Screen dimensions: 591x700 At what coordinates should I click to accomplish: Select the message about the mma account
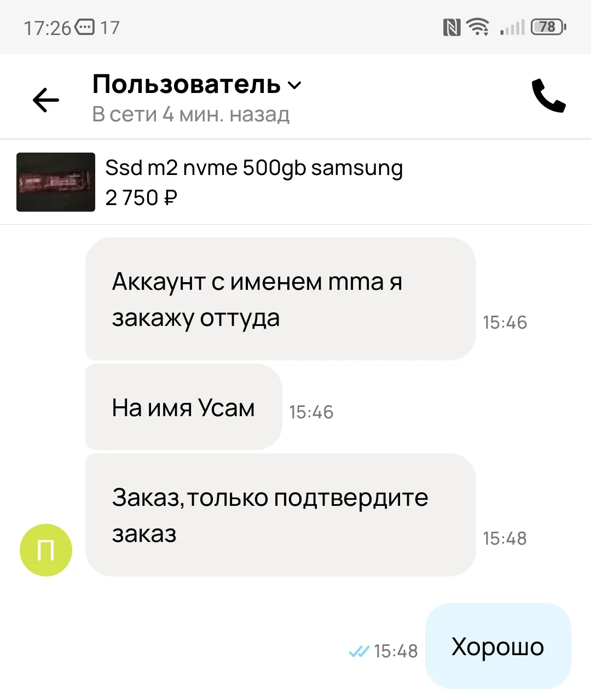coord(281,299)
